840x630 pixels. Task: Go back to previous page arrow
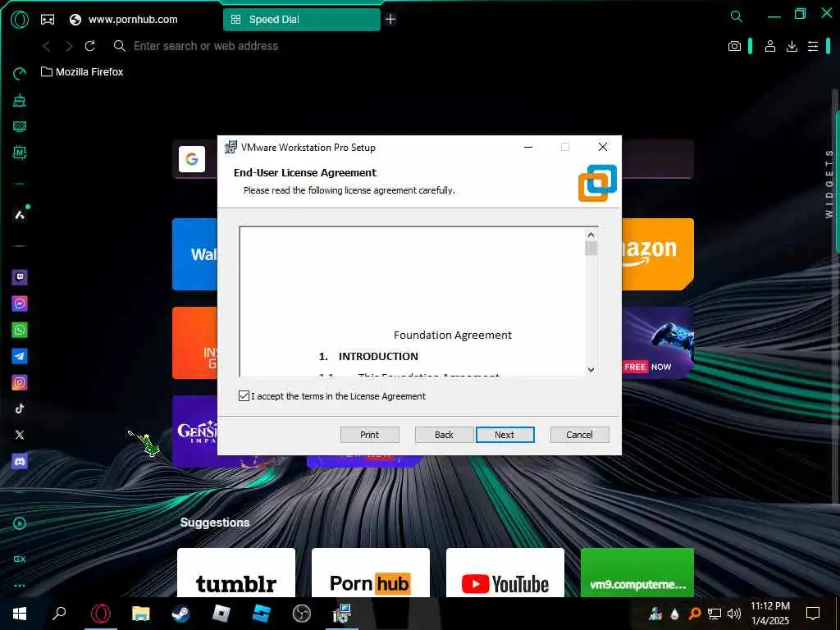click(47, 46)
